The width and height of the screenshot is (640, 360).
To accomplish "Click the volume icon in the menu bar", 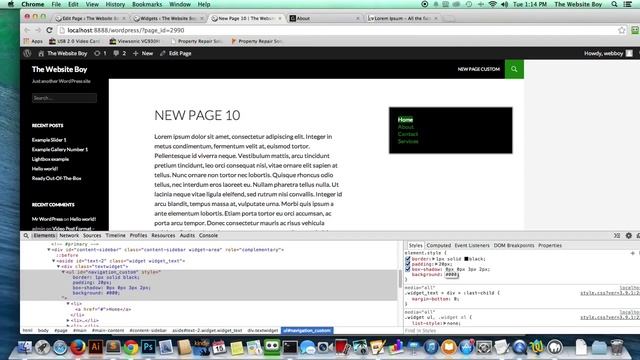I will (504, 4).
